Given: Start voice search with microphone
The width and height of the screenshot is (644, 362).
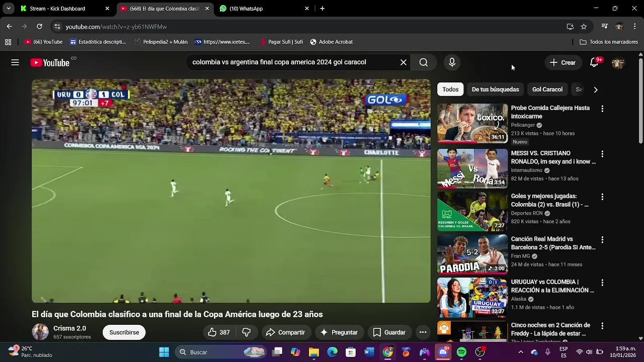Looking at the screenshot, I should [452, 62].
